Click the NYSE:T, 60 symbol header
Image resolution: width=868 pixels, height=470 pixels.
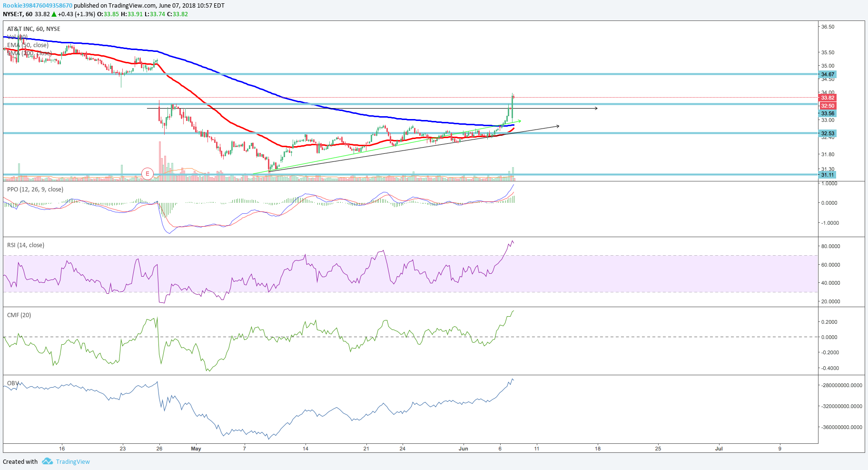pos(18,14)
